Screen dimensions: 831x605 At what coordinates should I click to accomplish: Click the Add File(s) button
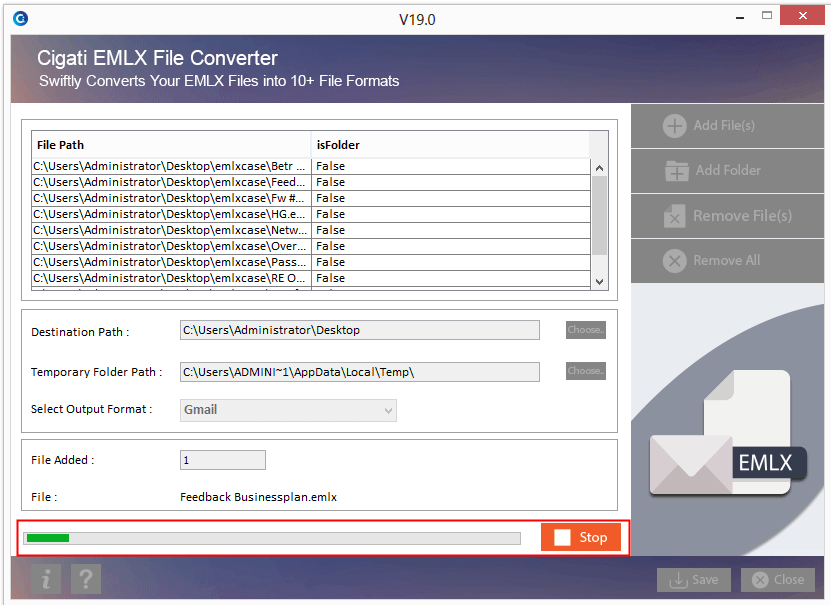(727, 126)
